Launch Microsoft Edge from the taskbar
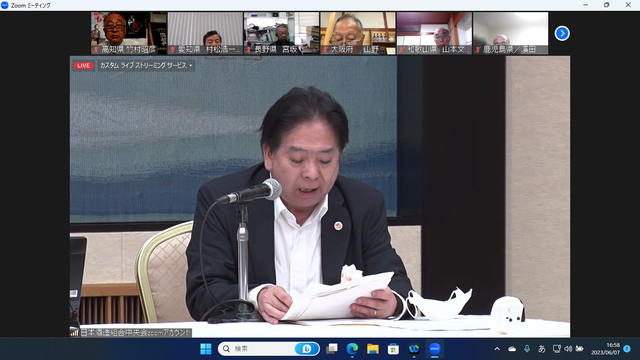This screenshot has height=360, width=640. pos(352,349)
